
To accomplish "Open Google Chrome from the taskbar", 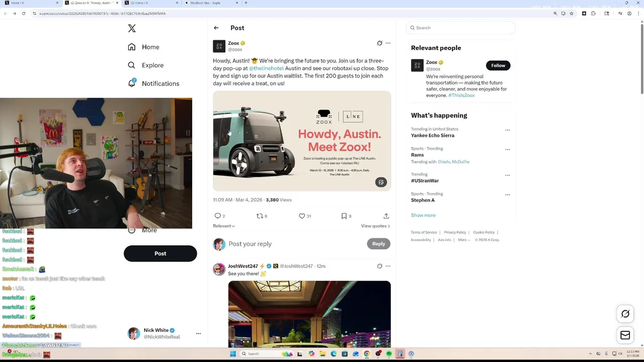I will [367, 354].
